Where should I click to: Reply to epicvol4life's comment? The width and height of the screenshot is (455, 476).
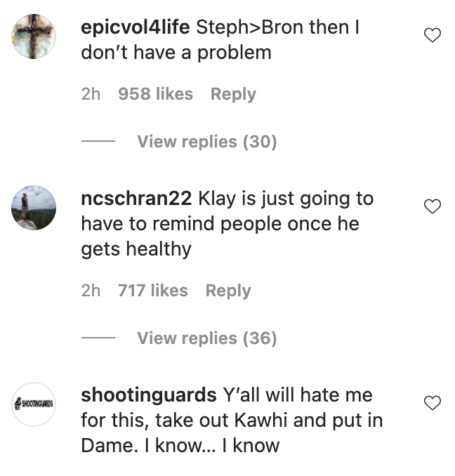(233, 94)
